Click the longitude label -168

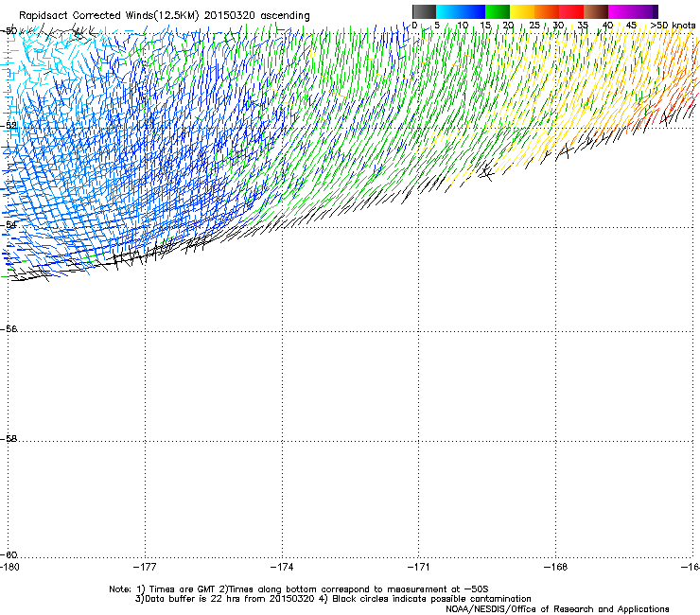556,567
